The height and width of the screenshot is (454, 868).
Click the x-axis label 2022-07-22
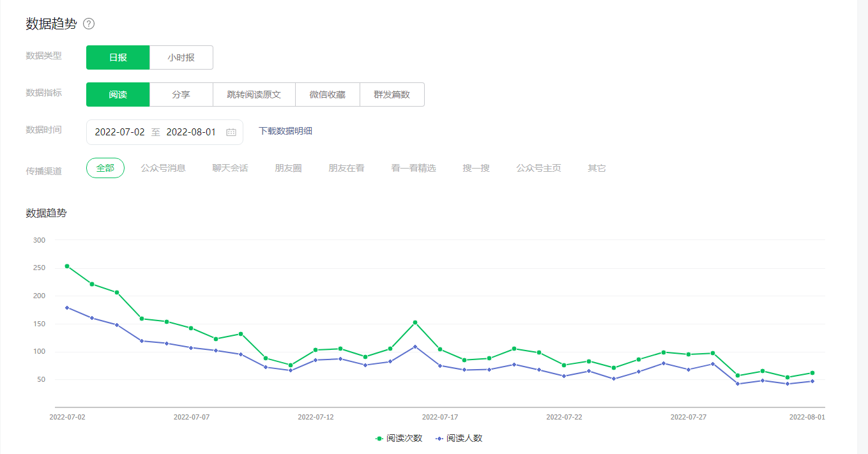pos(564,417)
